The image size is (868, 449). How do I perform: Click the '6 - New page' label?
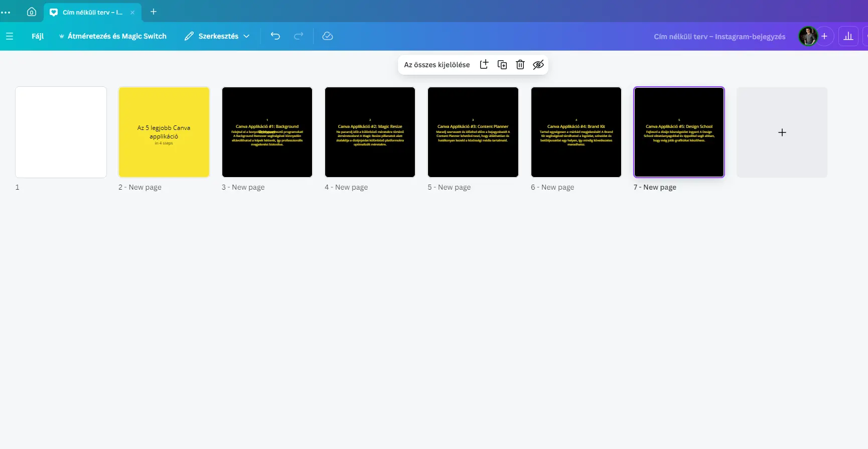(x=552, y=187)
